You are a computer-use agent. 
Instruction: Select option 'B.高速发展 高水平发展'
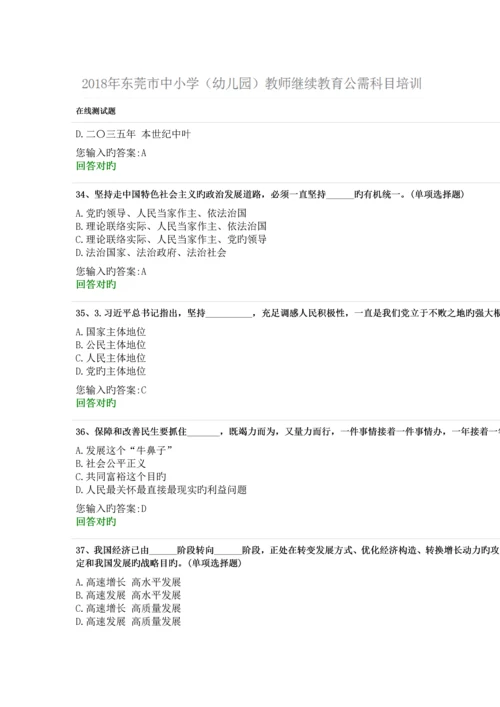coord(128,595)
